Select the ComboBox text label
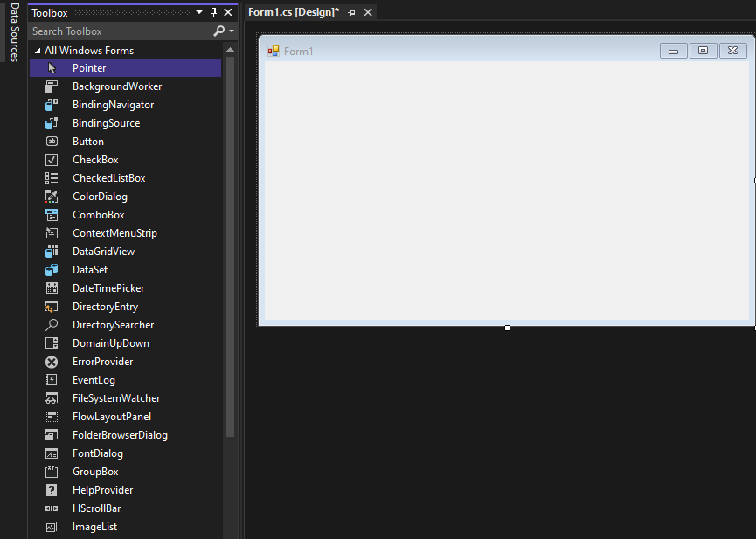Screen dimensions: 756x539 click(99, 215)
